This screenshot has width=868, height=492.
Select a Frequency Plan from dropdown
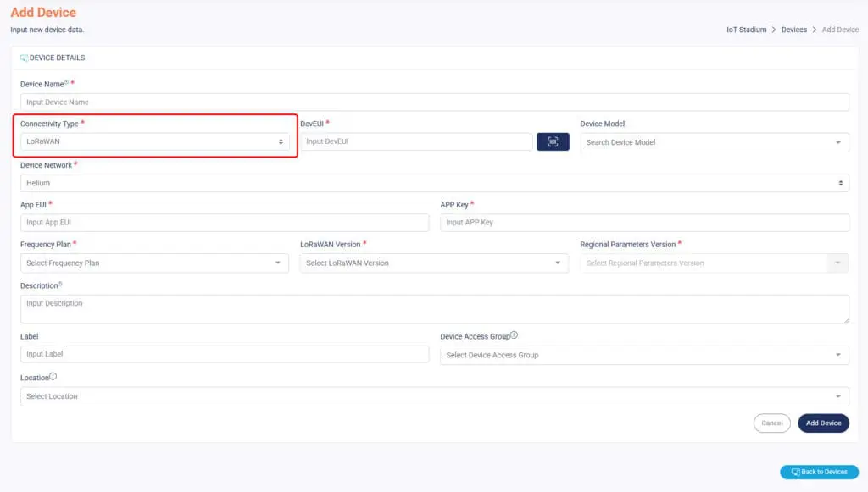(154, 263)
